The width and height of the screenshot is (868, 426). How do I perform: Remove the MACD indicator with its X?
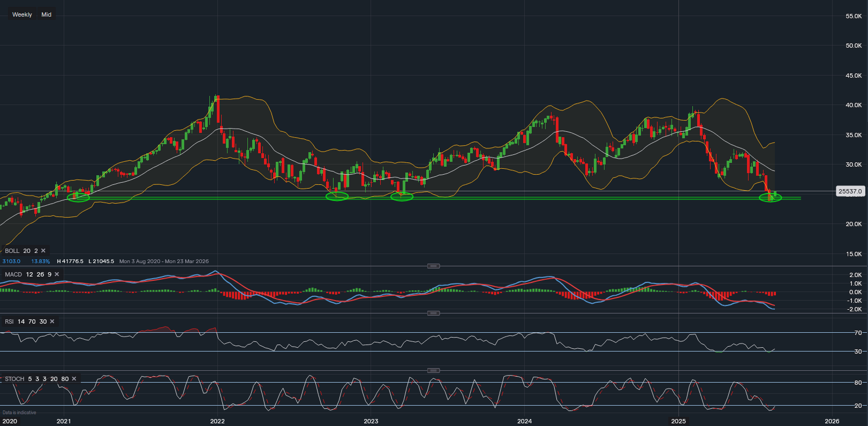pyautogui.click(x=57, y=274)
